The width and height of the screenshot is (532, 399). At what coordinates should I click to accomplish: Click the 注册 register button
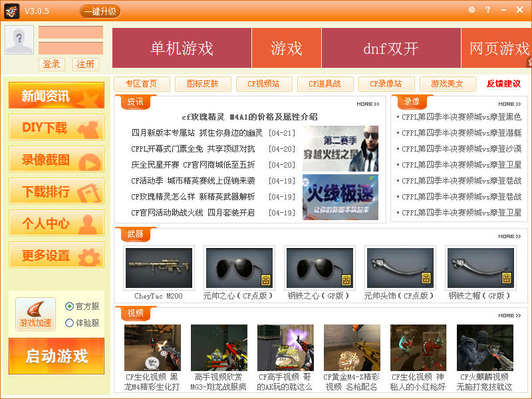click(x=86, y=64)
